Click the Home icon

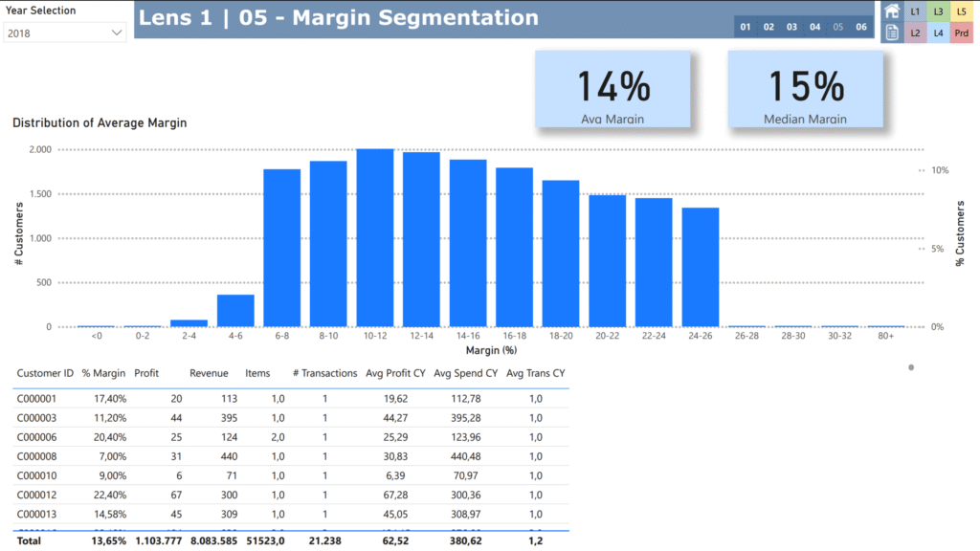[x=892, y=11]
